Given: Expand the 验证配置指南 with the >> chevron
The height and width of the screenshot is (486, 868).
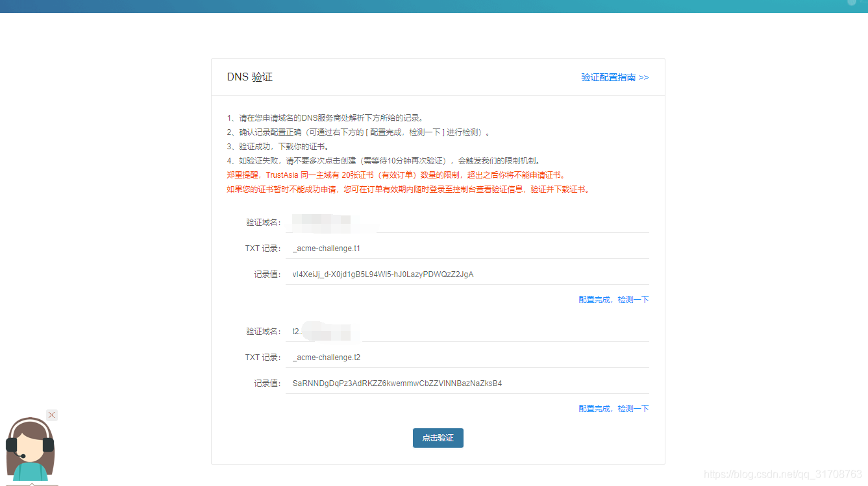Looking at the screenshot, I should click(645, 77).
